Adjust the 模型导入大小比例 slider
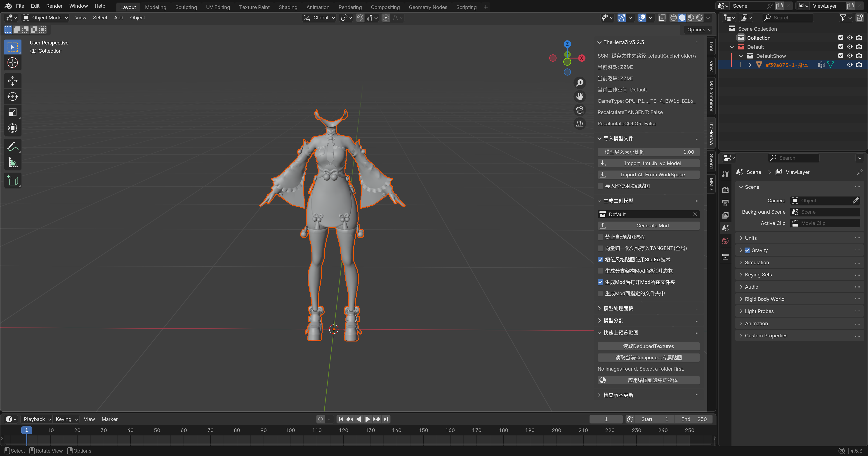 (x=648, y=152)
